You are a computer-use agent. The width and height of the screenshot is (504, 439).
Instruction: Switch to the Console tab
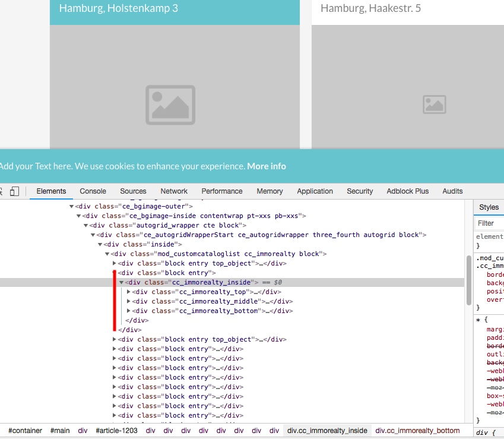93,191
